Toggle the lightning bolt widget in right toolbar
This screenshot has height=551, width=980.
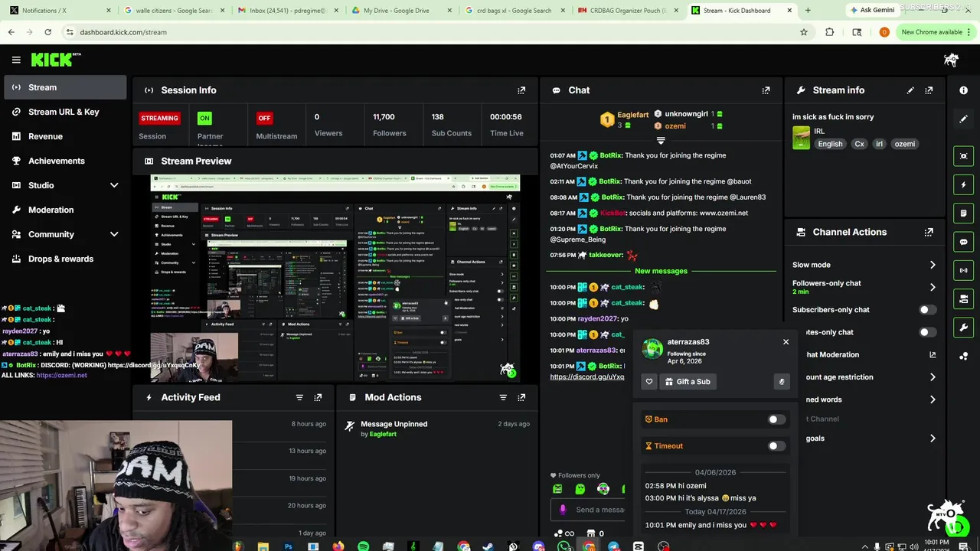(x=963, y=184)
